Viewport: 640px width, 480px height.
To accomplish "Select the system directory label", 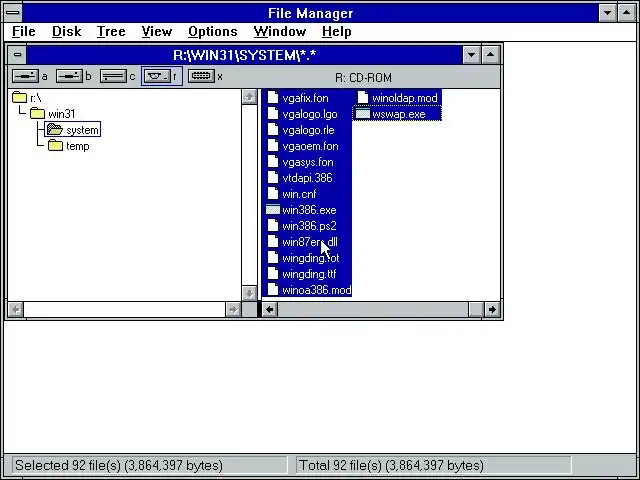I will click(x=82, y=130).
